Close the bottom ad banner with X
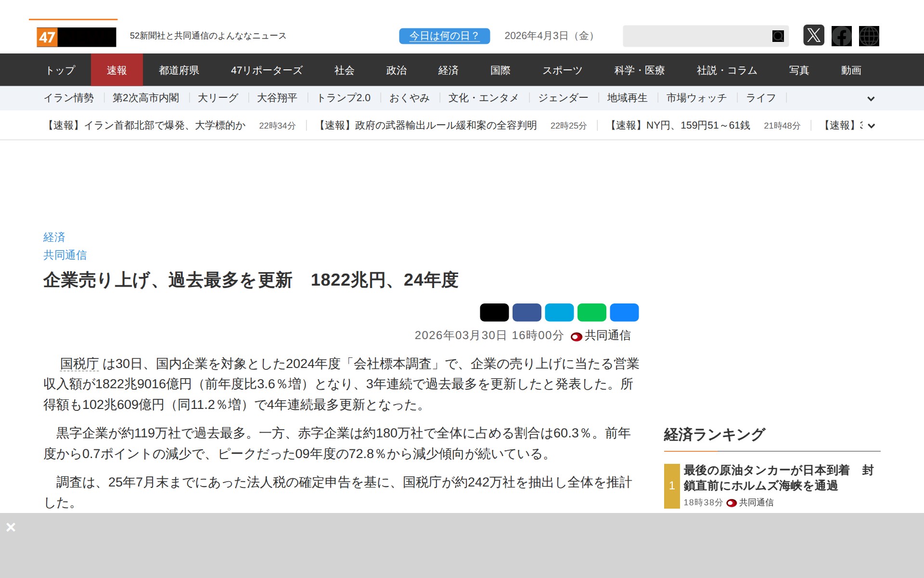This screenshot has width=924, height=578. pyautogui.click(x=11, y=527)
